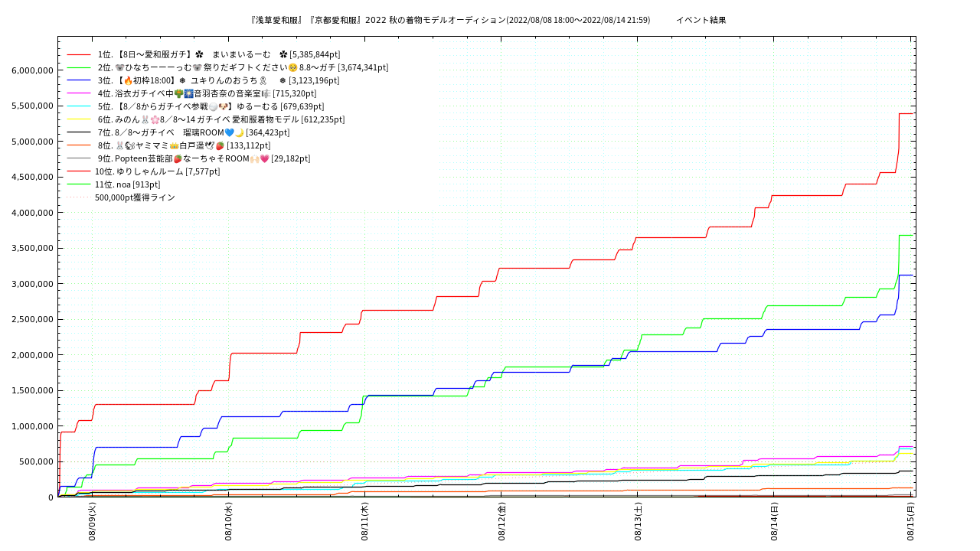The height and width of the screenshot is (551, 980).
Task: Click the magenta line swatch for 4位
Action: [79, 93]
